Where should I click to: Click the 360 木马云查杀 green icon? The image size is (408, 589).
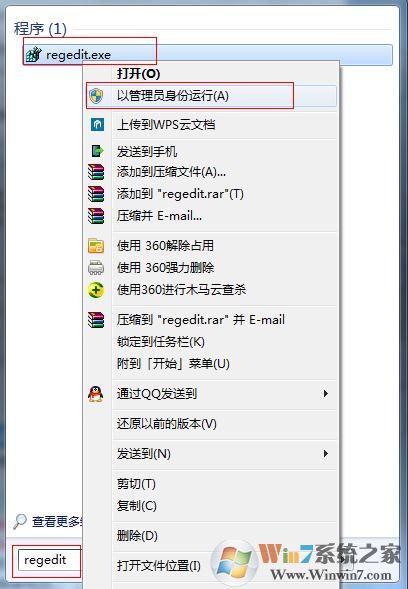pyautogui.click(x=96, y=290)
